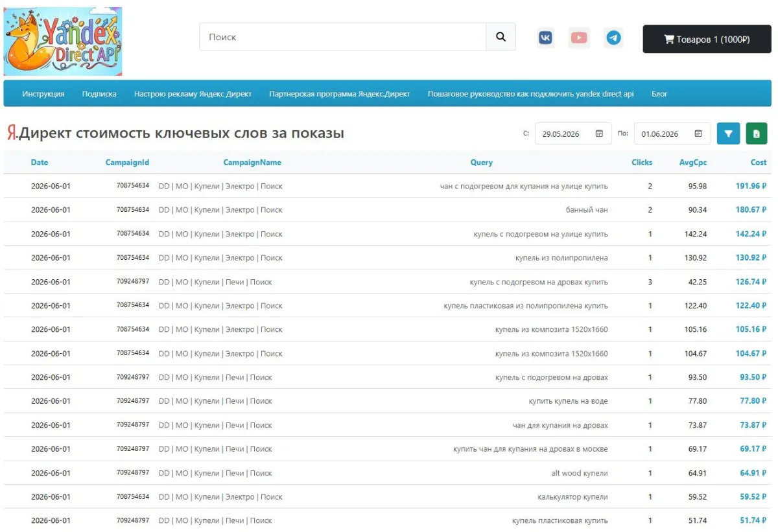The height and width of the screenshot is (532, 778).
Task: Click query 'купель с подогревом на дровах купить'
Action: pyautogui.click(x=539, y=282)
